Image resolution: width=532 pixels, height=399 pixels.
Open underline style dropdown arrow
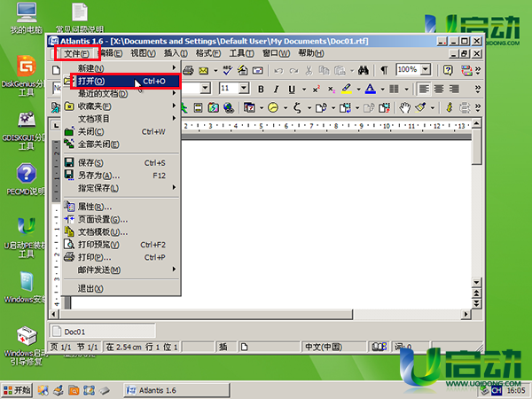[x=304, y=90]
